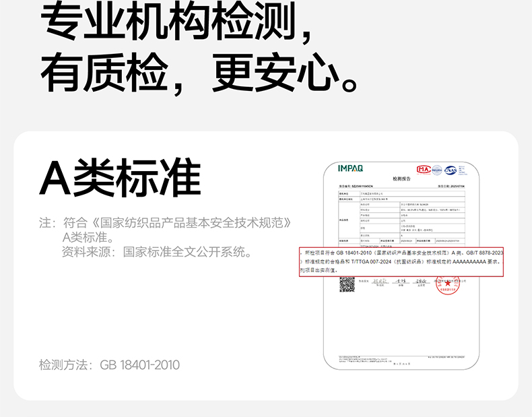
Task: Click the report title '检测报告'
Action: (402, 179)
